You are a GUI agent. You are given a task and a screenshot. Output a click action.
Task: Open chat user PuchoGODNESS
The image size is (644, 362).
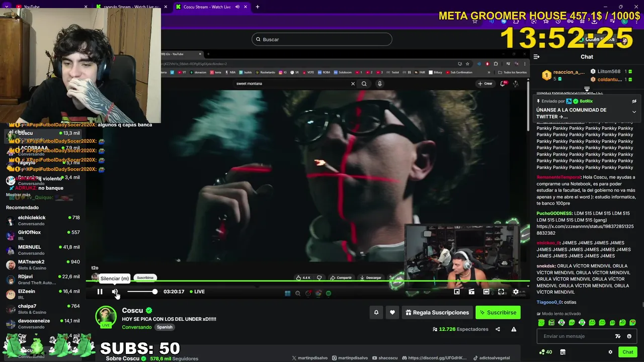click(x=554, y=214)
